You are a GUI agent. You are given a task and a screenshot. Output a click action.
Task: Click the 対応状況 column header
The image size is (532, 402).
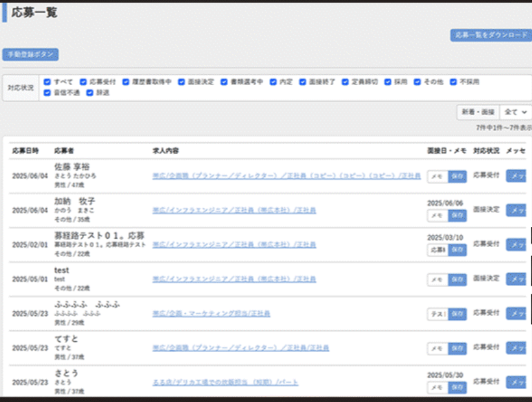(487, 150)
